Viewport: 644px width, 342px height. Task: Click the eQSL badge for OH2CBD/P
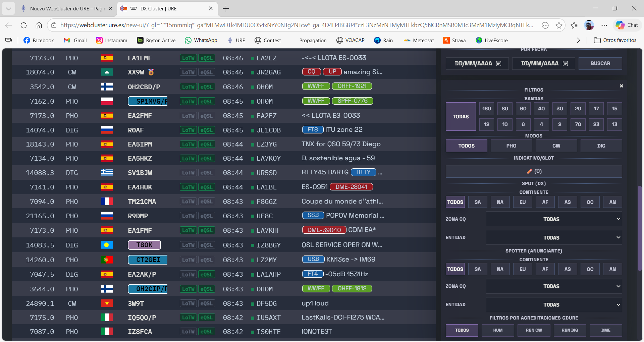pos(206,87)
